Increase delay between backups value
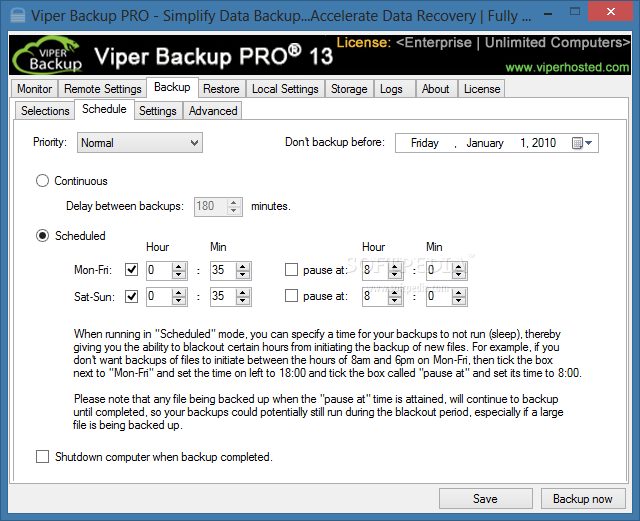640x521 pixels. [233, 202]
